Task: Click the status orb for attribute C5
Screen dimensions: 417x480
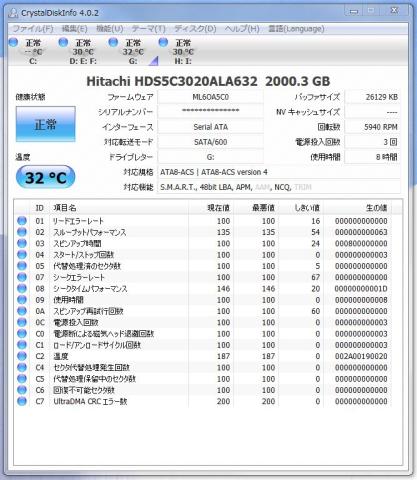Action: (22, 379)
